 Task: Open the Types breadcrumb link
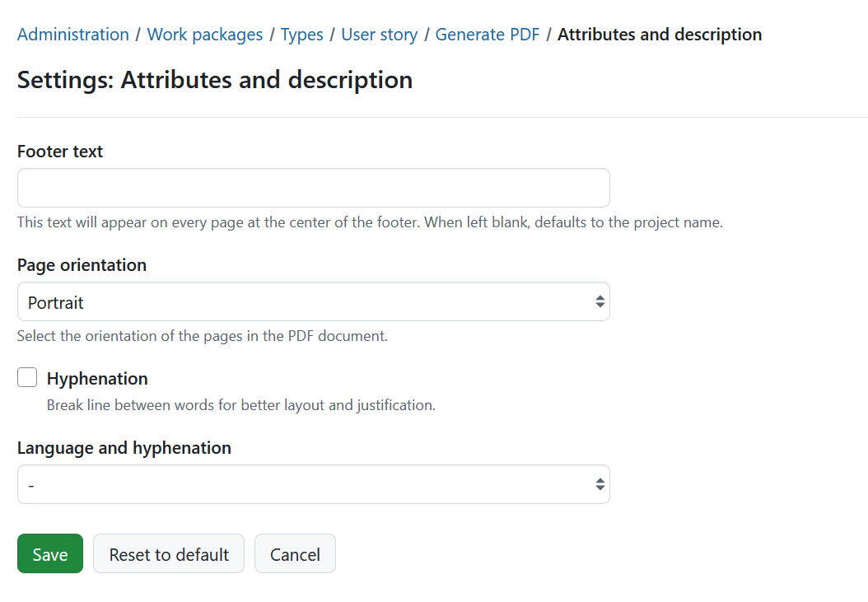click(301, 35)
